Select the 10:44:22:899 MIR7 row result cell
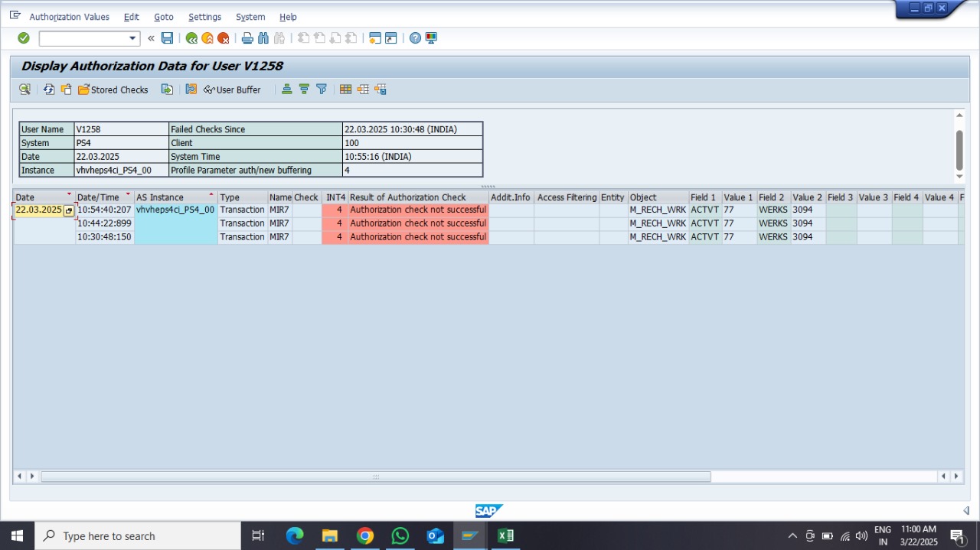Viewport: 980px width, 550px height. pos(417,223)
